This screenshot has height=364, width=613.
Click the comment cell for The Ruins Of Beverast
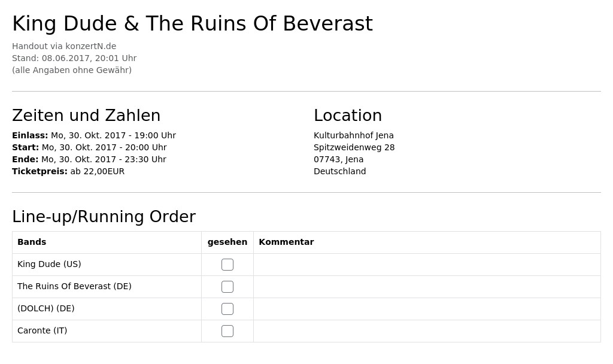[427, 287]
